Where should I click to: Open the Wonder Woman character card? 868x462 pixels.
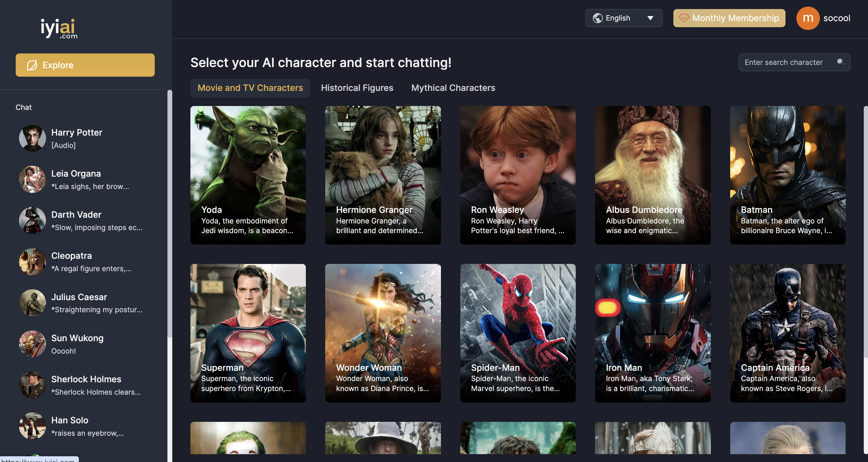click(383, 333)
